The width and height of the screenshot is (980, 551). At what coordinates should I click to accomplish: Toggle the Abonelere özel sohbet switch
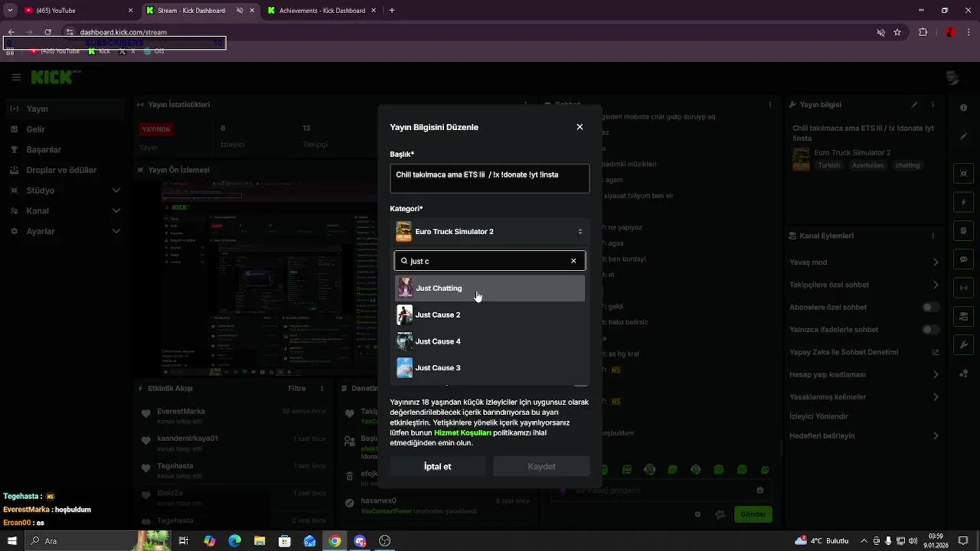(930, 308)
